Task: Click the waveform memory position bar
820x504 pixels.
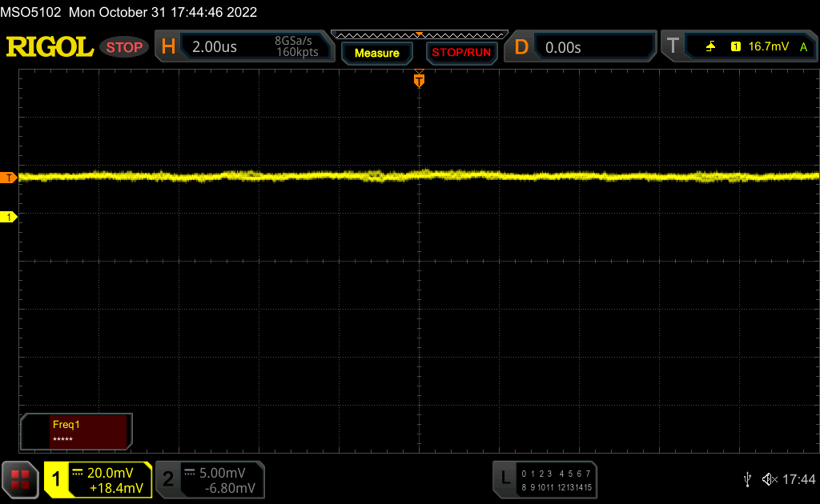Action: click(420, 35)
